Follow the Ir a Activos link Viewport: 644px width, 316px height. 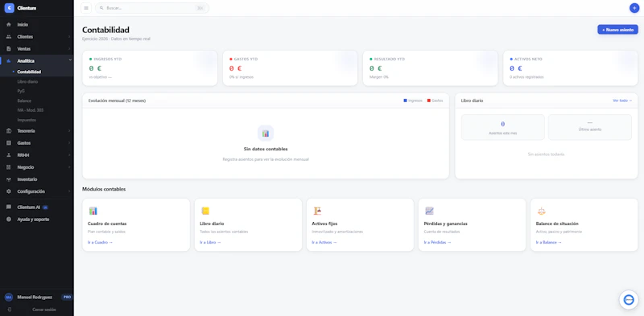click(x=324, y=243)
